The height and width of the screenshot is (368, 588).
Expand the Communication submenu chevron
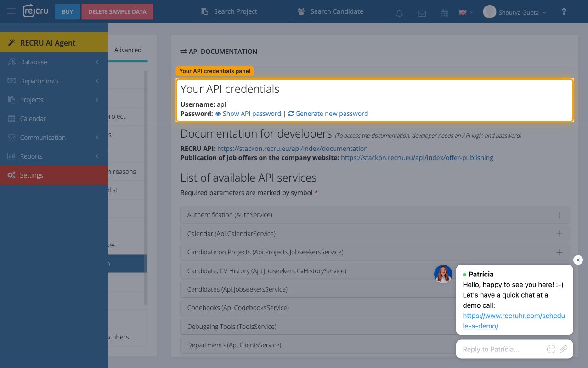point(97,138)
